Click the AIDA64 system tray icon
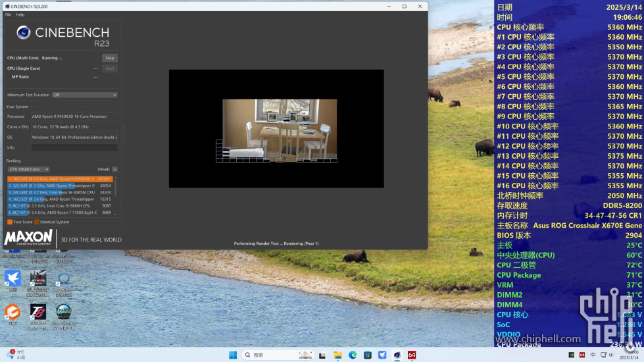This screenshot has height=362, width=644. tap(582, 355)
